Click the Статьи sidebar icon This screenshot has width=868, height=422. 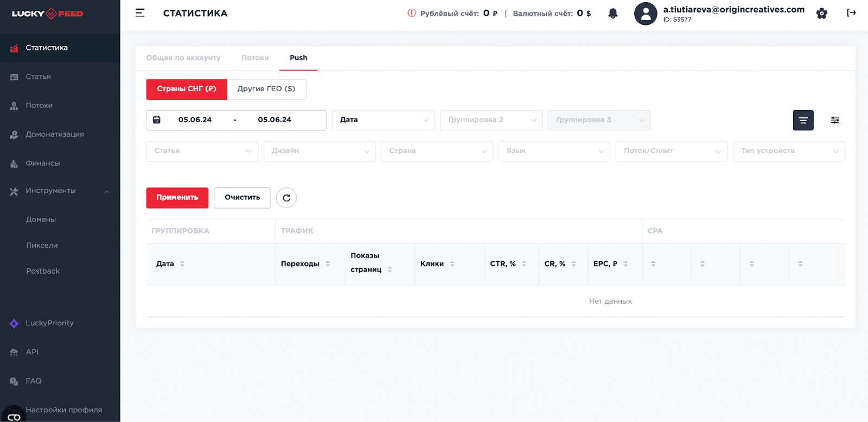[x=14, y=77]
